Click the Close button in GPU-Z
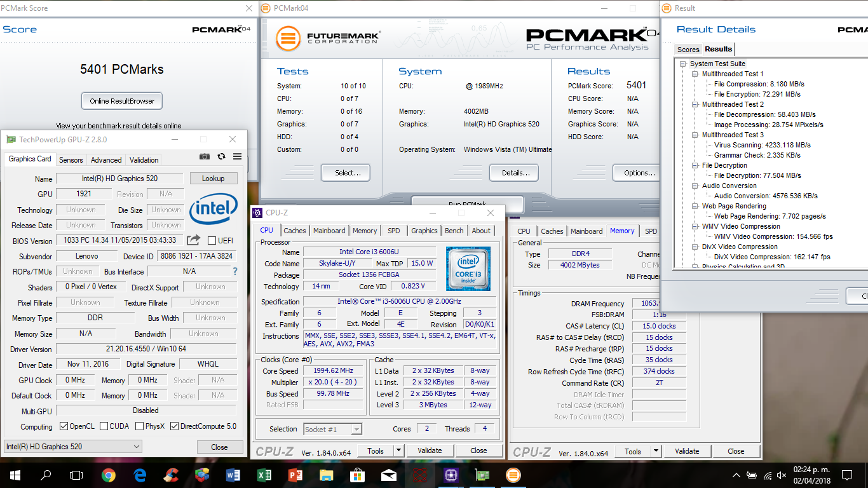 pos(219,447)
